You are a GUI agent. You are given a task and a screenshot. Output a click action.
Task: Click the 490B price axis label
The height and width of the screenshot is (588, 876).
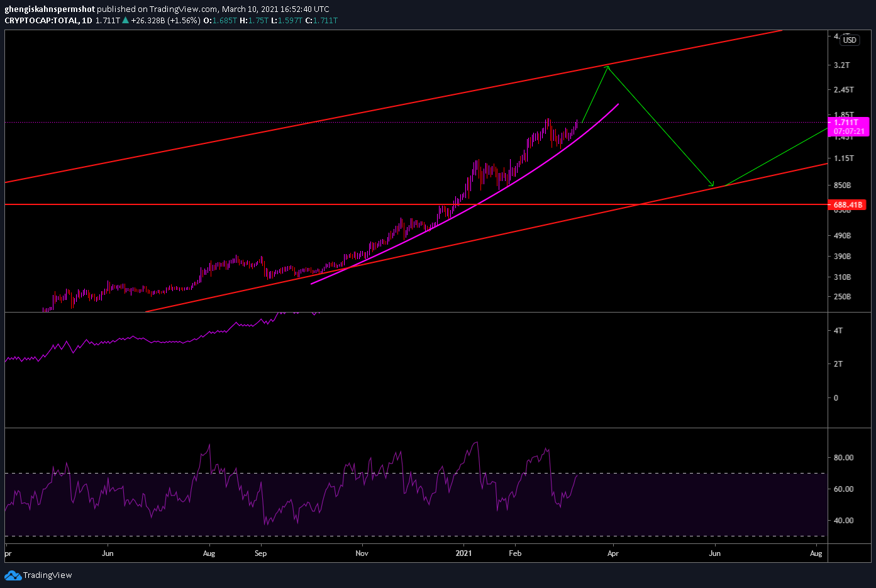[843, 236]
